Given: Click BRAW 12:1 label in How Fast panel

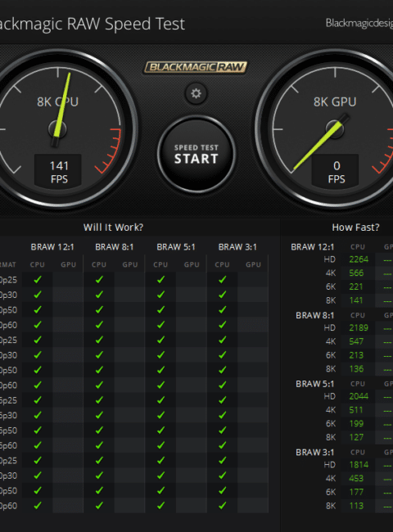Looking at the screenshot, I should click(312, 247).
